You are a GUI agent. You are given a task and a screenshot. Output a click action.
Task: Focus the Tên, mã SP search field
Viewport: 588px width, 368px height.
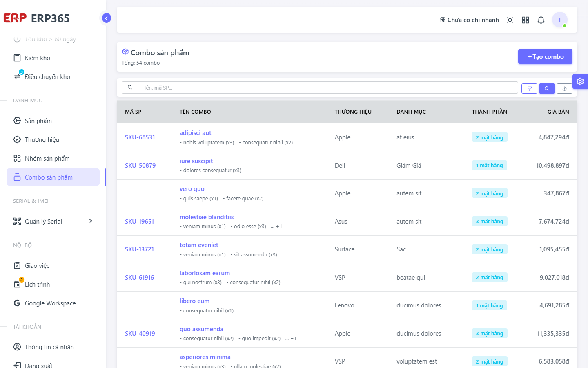(328, 88)
